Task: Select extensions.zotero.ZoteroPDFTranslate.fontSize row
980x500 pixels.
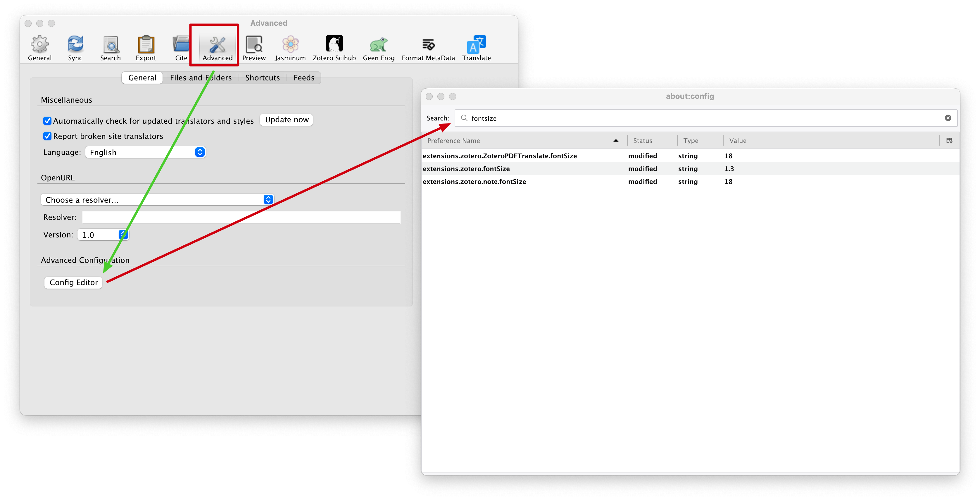Action: click(690, 156)
